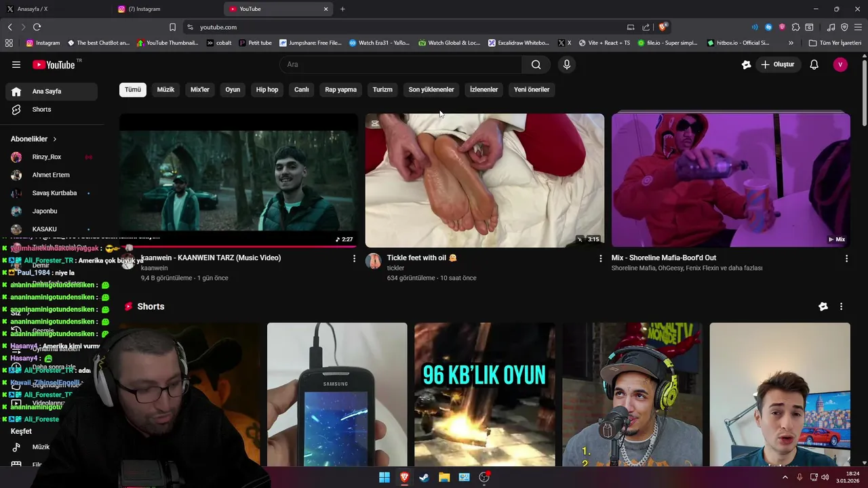This screenshot has height=488, width=868.
Task: Open Brave Shields lion icon
Action: [x=663, y=27]
